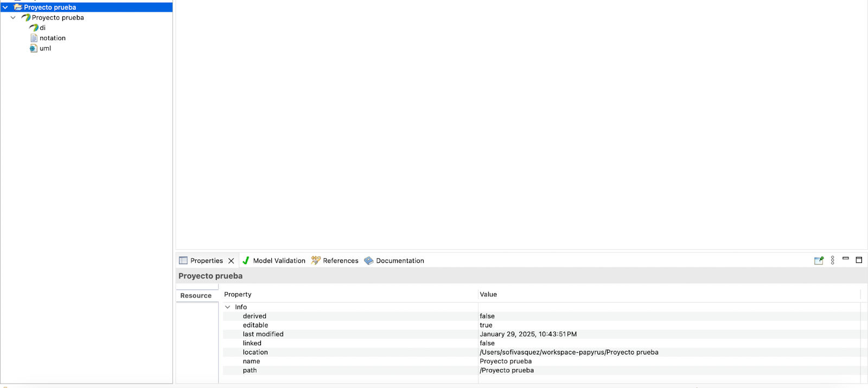Maximize the Properties panel
This screenshot has height=388, width=868.
click(x=859, y=260)
